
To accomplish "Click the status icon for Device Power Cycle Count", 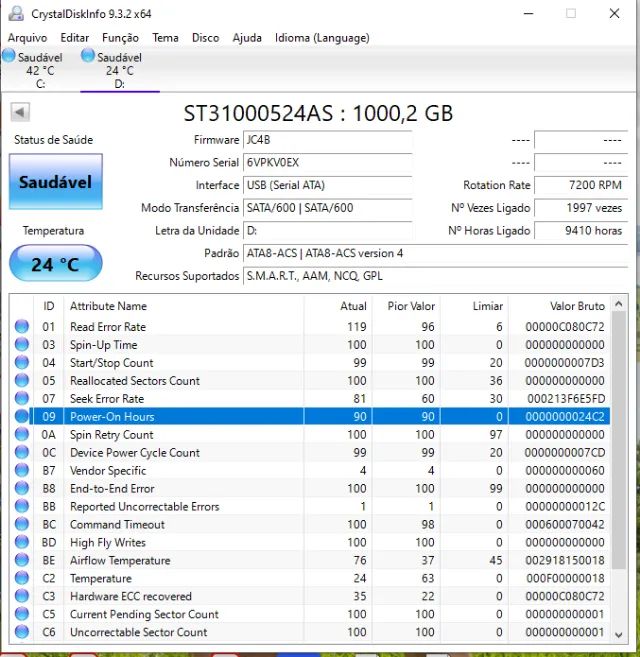I will click(22, 453).
